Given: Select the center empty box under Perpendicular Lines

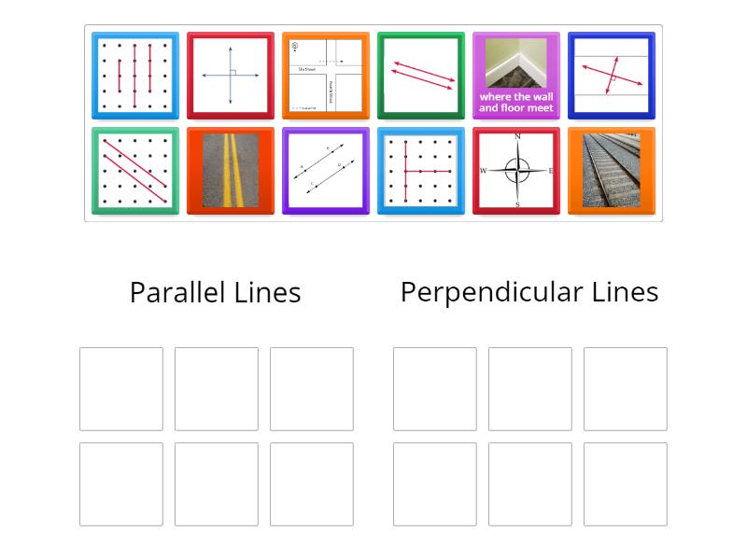Looking at the screenshot, I should (x=529, y=483).
